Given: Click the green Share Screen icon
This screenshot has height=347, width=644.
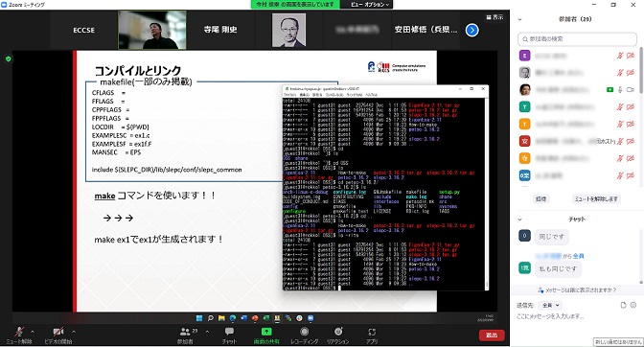Looking at the screenshot, I should [x=266, y=332].
